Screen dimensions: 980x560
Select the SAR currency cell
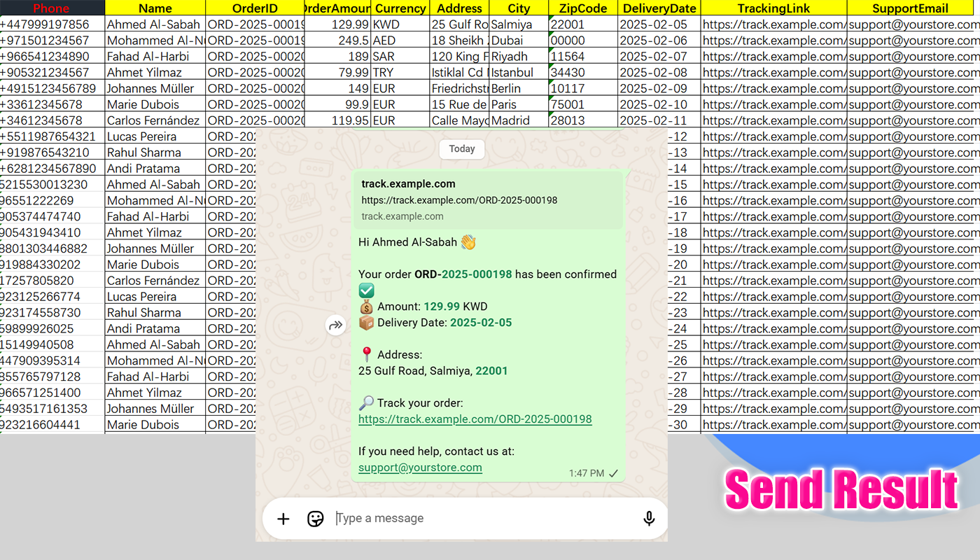[400, 57]
